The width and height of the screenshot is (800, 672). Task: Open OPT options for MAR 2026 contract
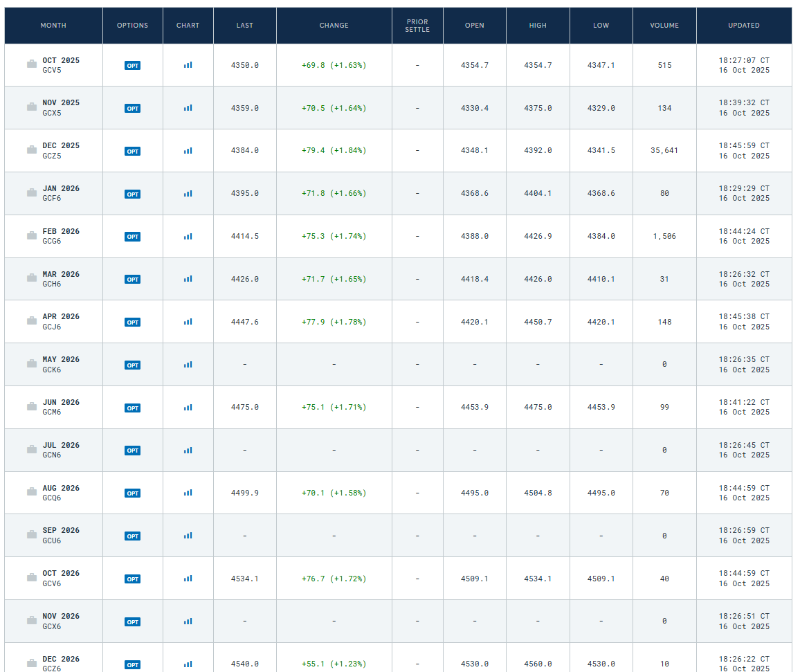click(x=133, y=280)
